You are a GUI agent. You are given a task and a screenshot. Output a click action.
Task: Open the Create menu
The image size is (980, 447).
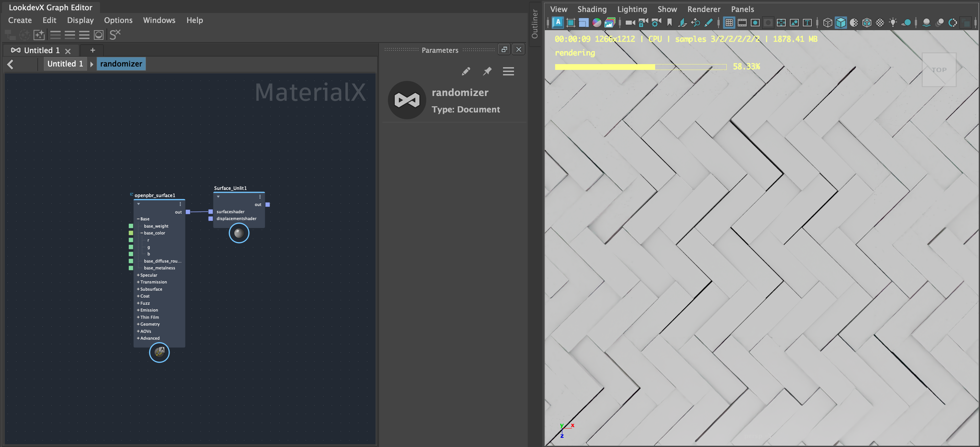click(20, 20)
